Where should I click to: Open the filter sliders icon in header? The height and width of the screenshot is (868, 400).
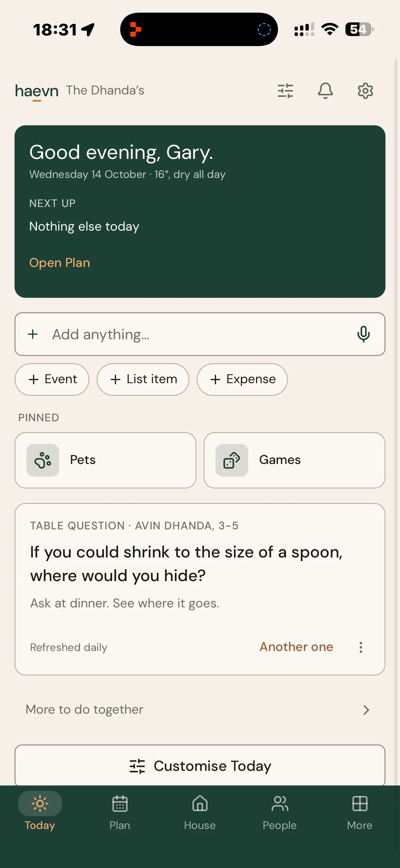[285, 90]
